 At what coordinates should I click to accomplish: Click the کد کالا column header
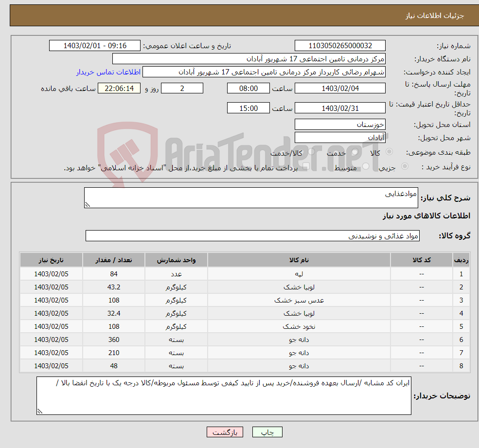[422, 260]
